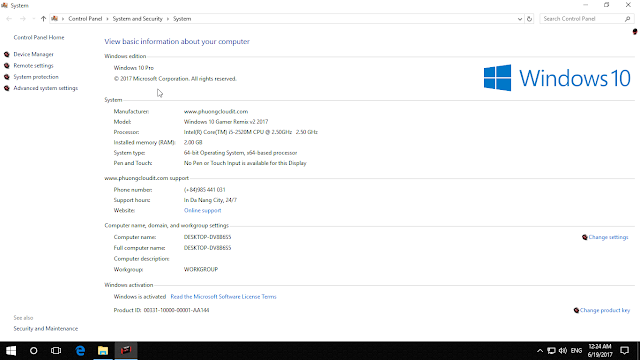Expand the chevron after System and Security
Screen dimensions: 640x360
coord(167,19)
